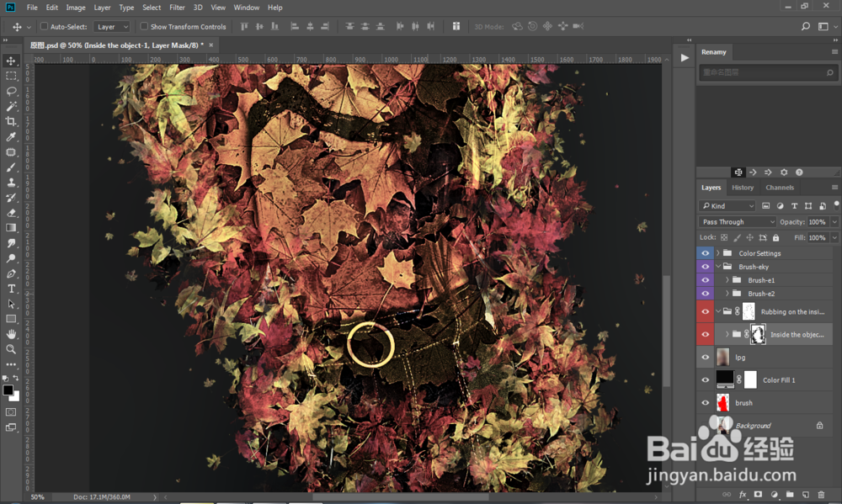Open the Opacity slider dropdown arrow

click(x=834, y=221)
